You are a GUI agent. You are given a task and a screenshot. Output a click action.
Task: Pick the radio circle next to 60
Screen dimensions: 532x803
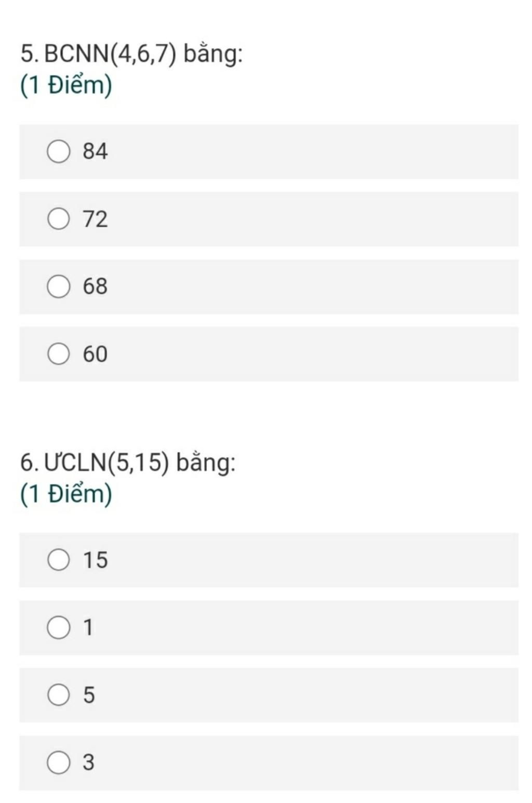pos(58,354)
